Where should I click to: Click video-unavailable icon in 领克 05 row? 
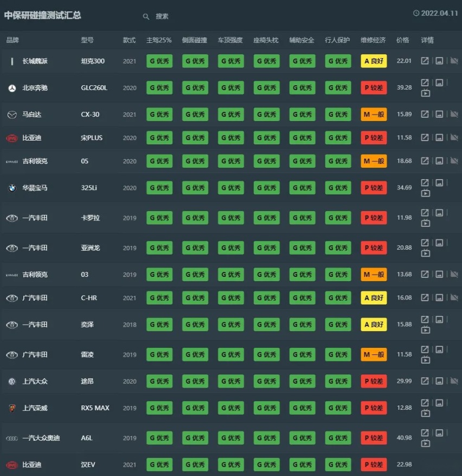(454, 161)
